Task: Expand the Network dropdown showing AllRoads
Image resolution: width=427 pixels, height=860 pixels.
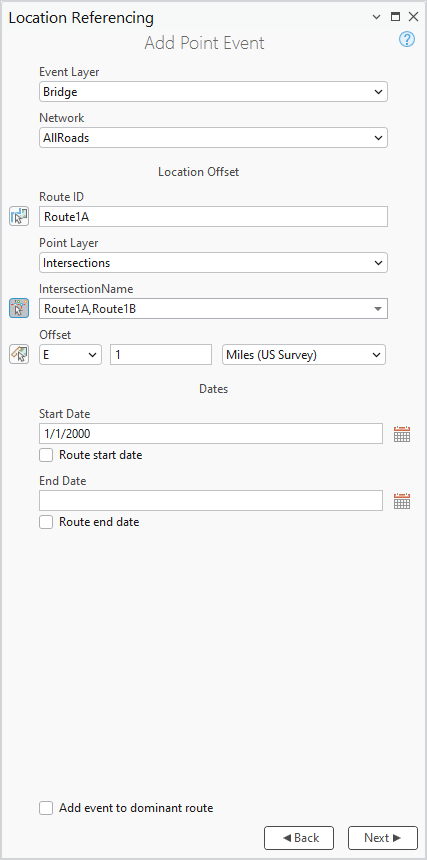Action: pos(213,138)
